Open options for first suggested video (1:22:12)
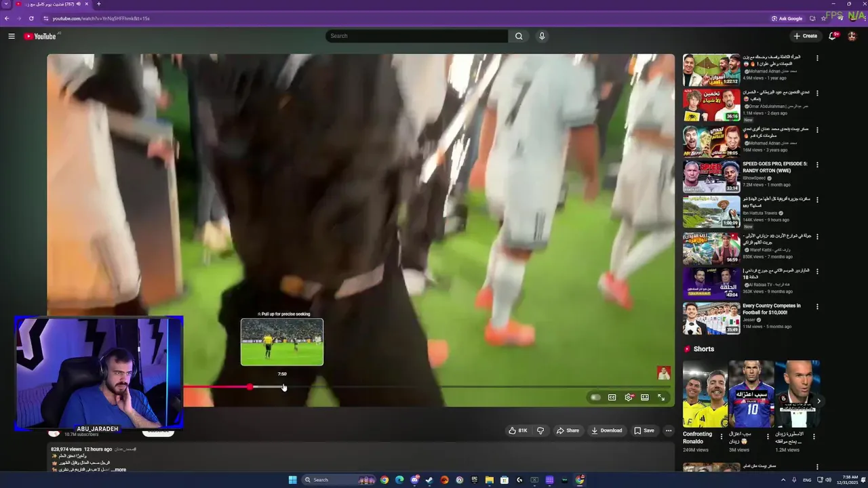The height and width of the screenshot is (488, 868). pos(817,58)
